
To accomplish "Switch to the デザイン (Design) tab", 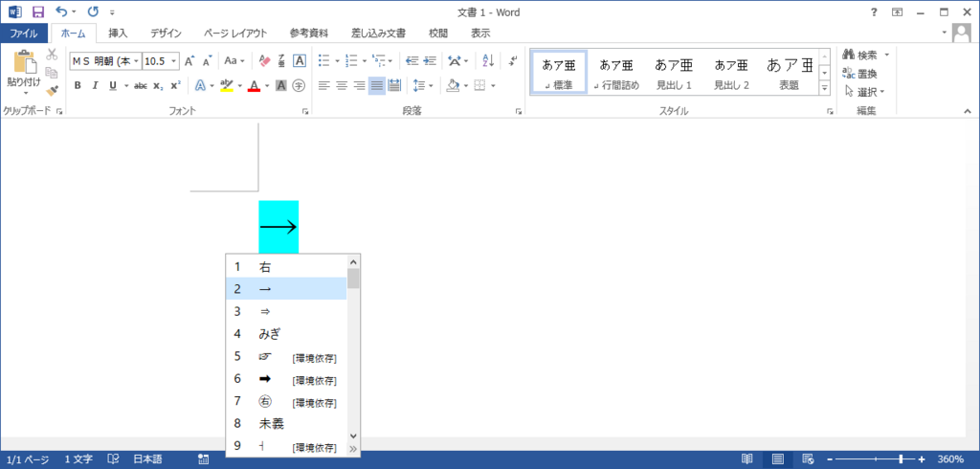I will pos(166,33).
